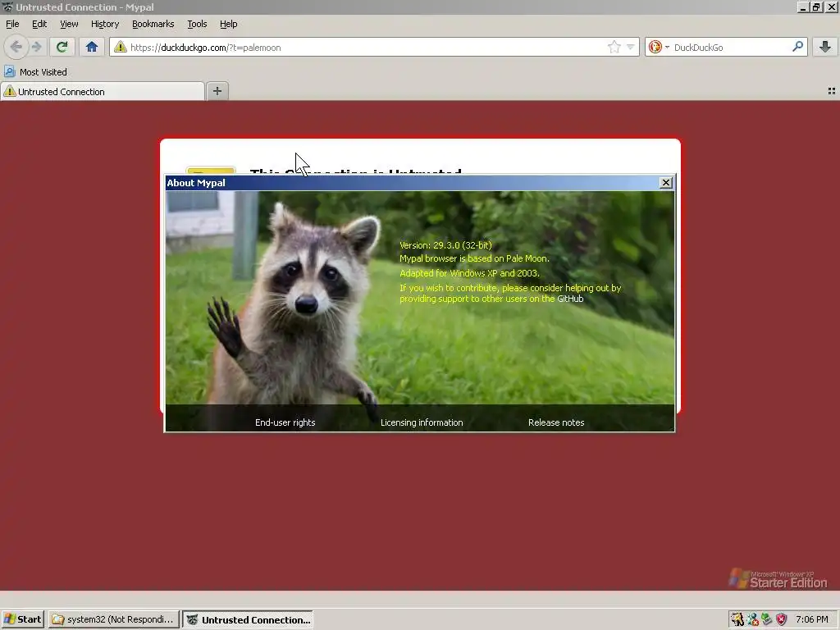
Task: Go back using the back arrow button
Action: click(16, 47)
